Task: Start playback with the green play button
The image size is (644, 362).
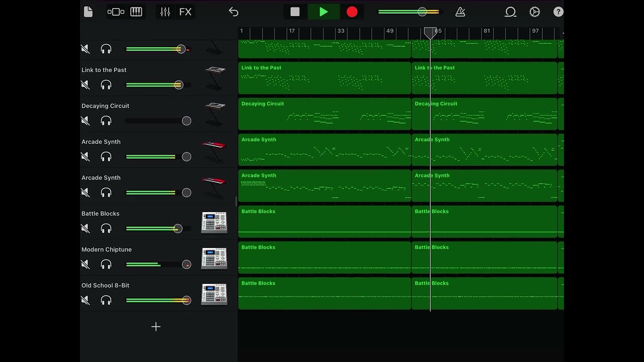Action: coord(324,12)
